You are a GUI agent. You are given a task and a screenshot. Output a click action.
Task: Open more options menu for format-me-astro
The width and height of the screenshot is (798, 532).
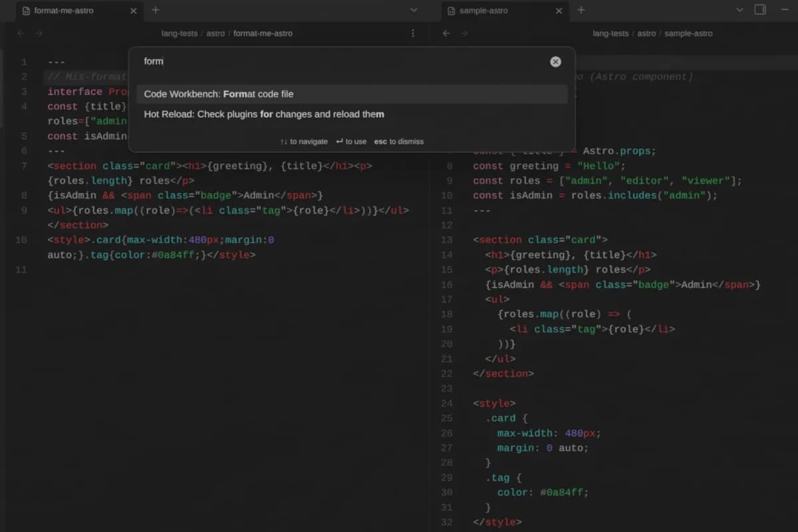(x=413, y=33)
